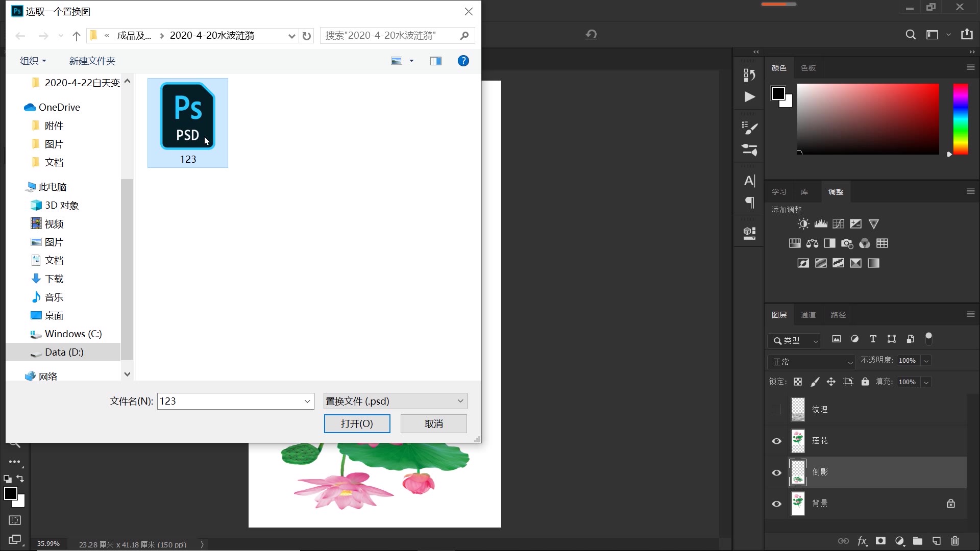Click the rainbow hue slider

[x=961, y=119]
